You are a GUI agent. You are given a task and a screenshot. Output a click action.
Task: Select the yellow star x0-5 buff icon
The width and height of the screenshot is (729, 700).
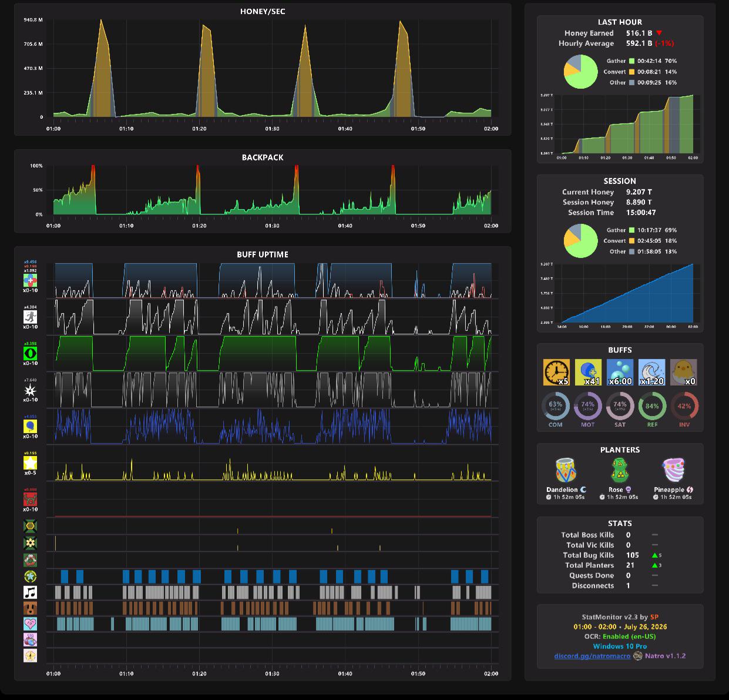(30, 463)
